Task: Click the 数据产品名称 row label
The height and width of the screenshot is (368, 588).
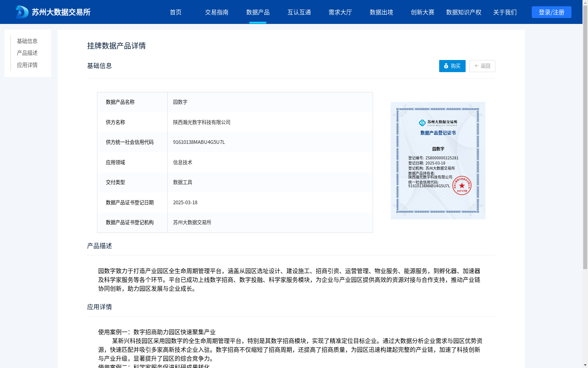Action: pyautogui.click(x=120, y=102)
